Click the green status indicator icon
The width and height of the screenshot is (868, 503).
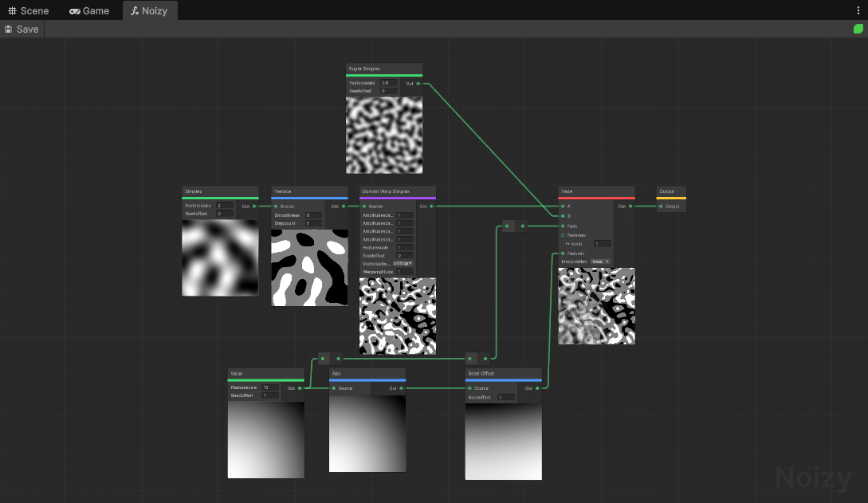tap(858, 29)
